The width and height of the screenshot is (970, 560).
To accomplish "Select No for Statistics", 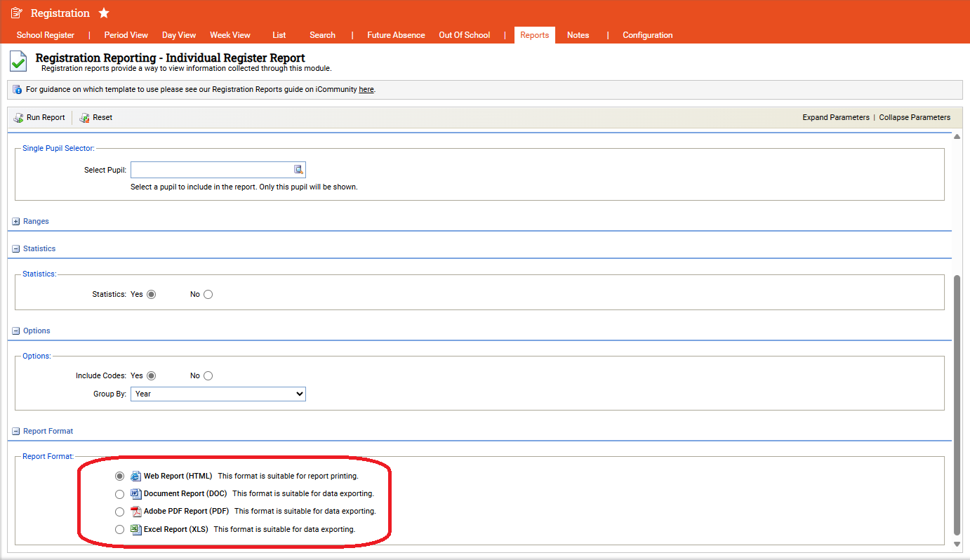I will (x=208, y=295).
